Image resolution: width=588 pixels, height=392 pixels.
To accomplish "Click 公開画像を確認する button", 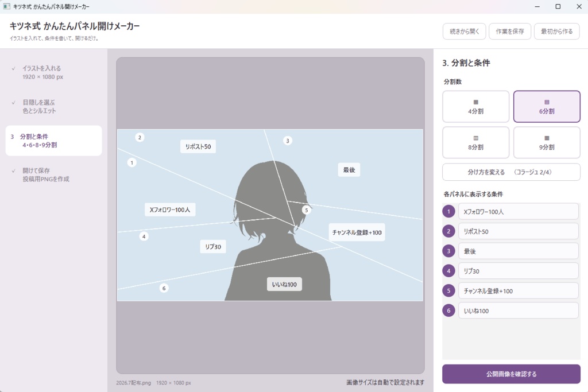I will point(511,374).
